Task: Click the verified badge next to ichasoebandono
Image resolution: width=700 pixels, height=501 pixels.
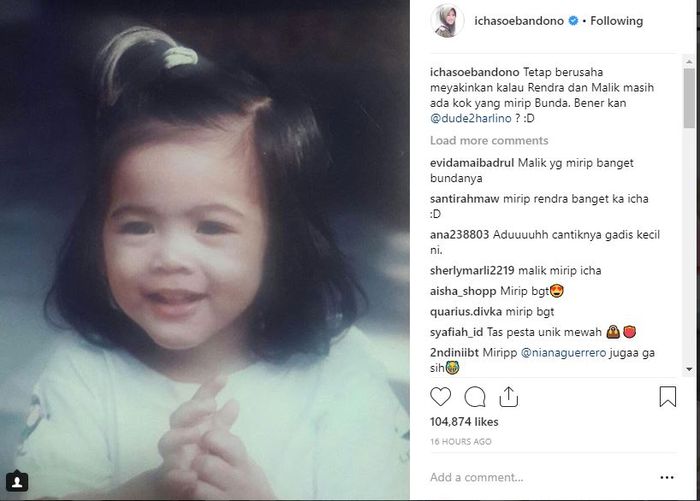Action: (x=573, y=21)
